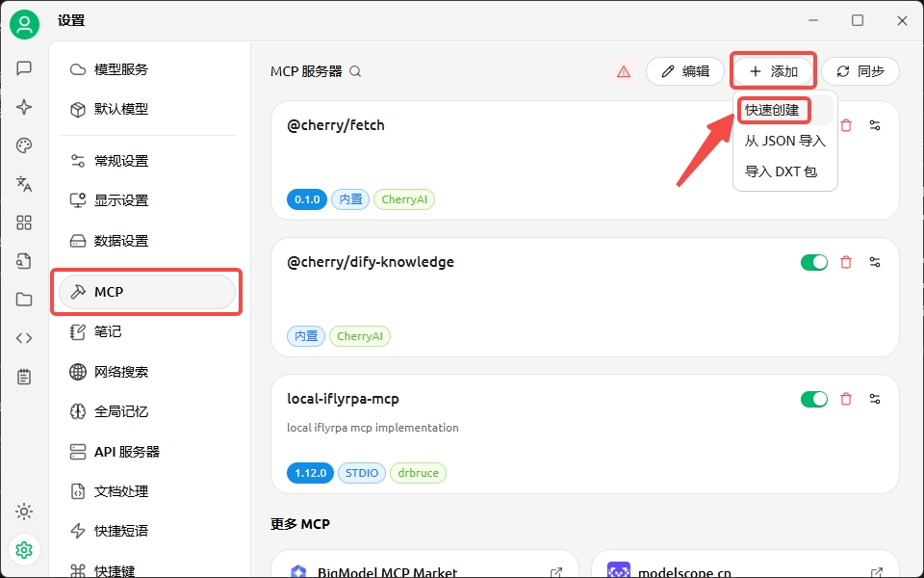Viewport: 924px width, 578px height.
Task: Toggle off the @cherry/dify-knowledge server
Action: point(814,262)
